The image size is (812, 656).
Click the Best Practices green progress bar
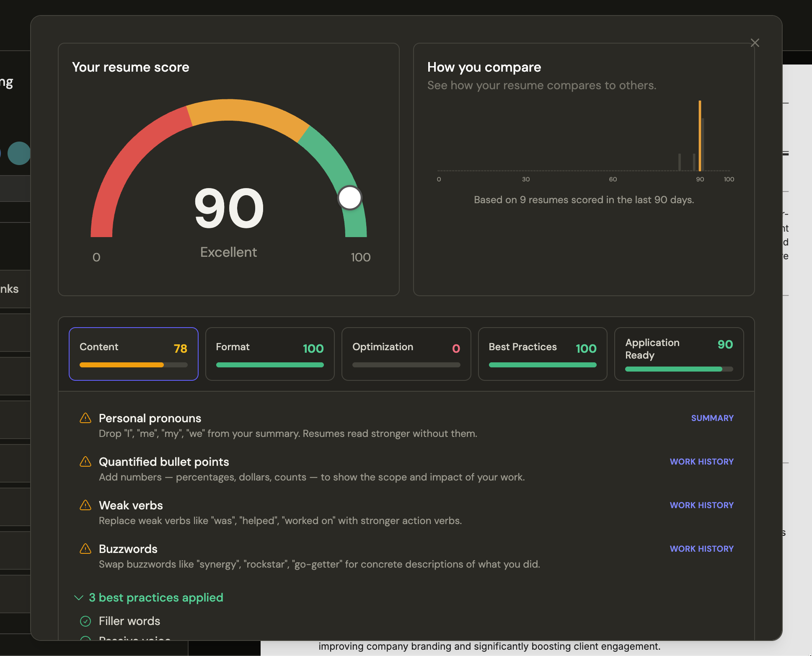click(543, 365)
